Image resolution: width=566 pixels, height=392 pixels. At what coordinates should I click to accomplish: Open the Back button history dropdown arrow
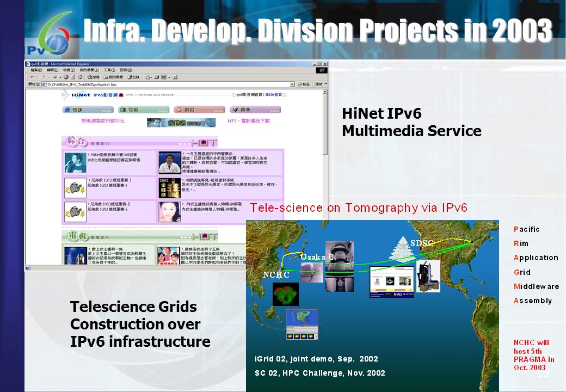point(49,77)
